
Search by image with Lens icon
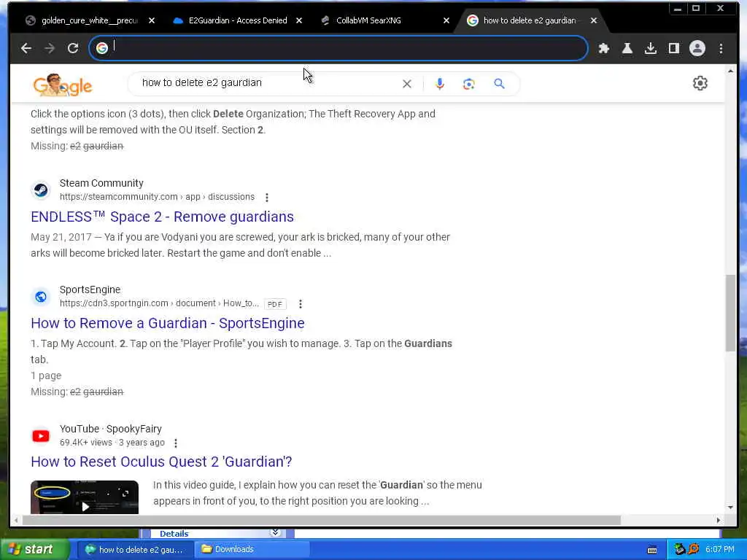point(469,84)
